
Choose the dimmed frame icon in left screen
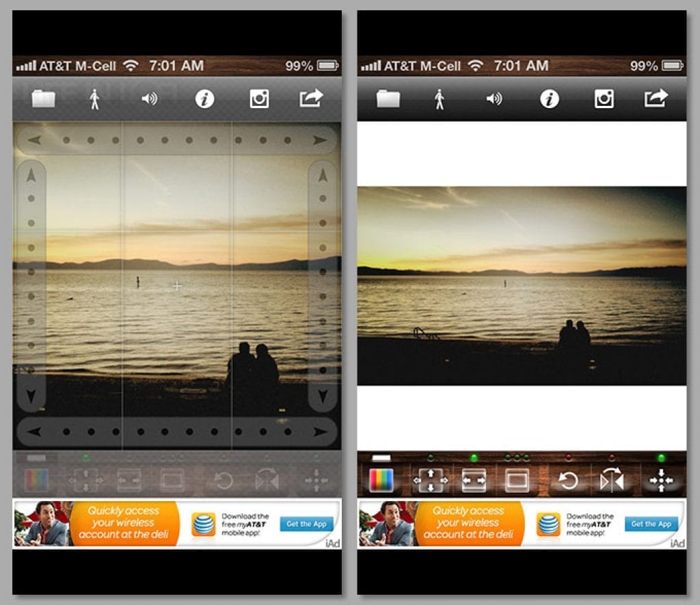click(x=172, y=481)
